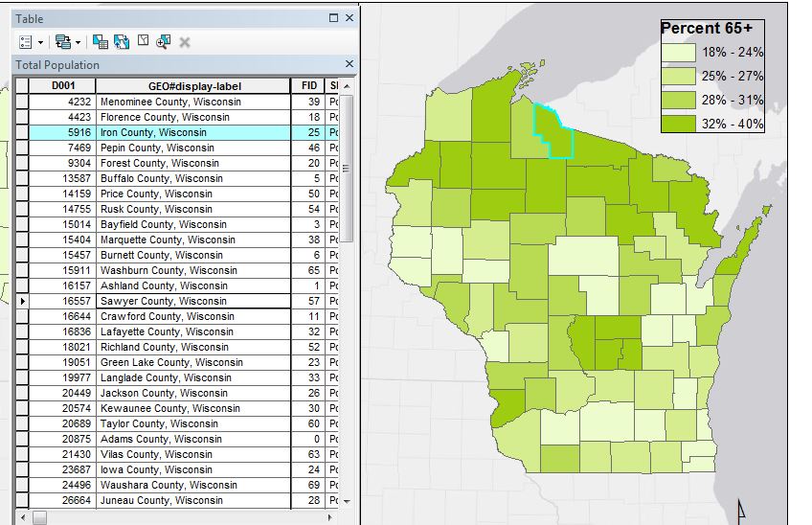
Task: Maximize the Table window
Action: pyautogui.click(x=333, y=18)
